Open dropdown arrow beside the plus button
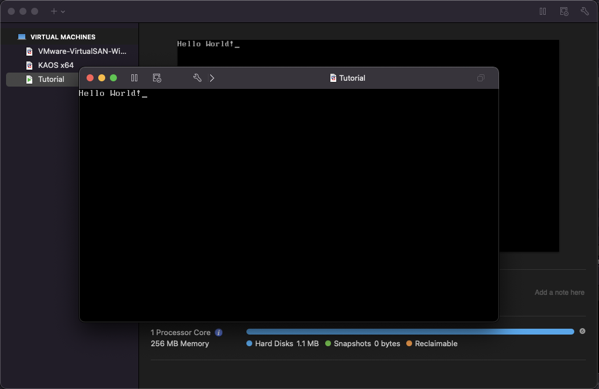This screenshot has height=389, width=599. click(63, 12)
